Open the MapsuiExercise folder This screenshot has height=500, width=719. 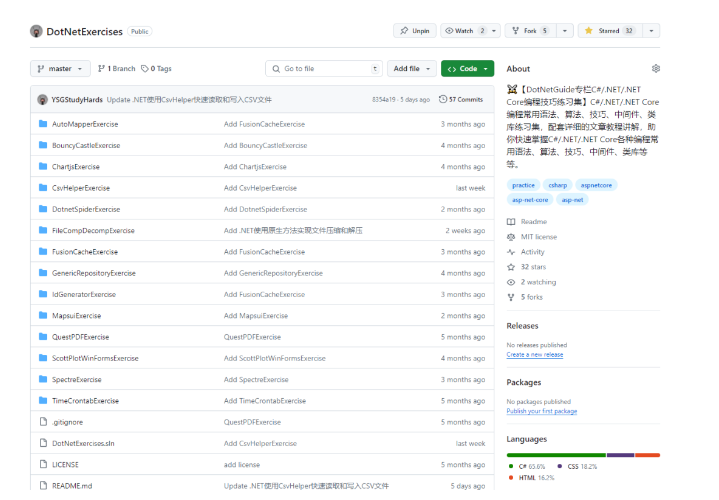(77, 316)
